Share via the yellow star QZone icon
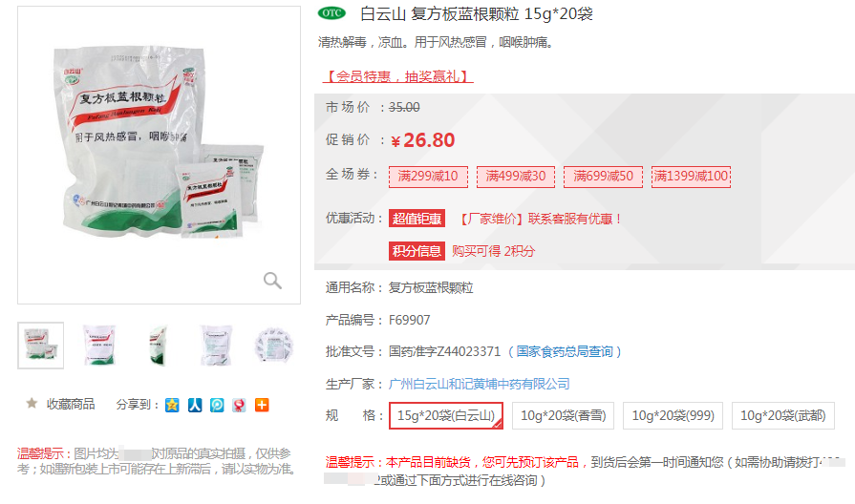 point(172,405)
